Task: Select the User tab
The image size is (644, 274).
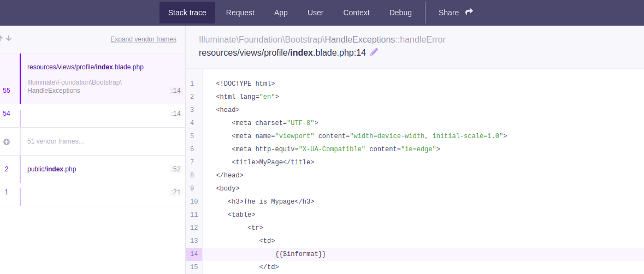Action: (x=315, y=13)
